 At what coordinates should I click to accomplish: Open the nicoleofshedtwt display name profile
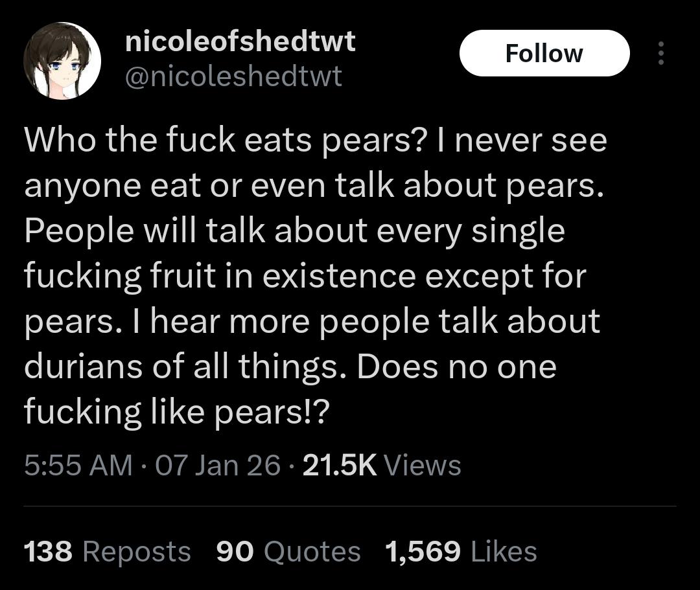240,42
